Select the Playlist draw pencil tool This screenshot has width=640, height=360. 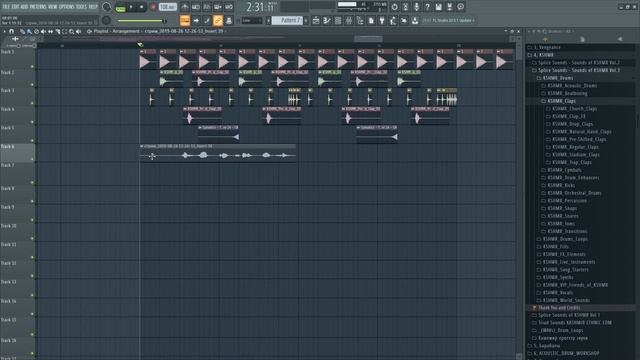(22, 31)
